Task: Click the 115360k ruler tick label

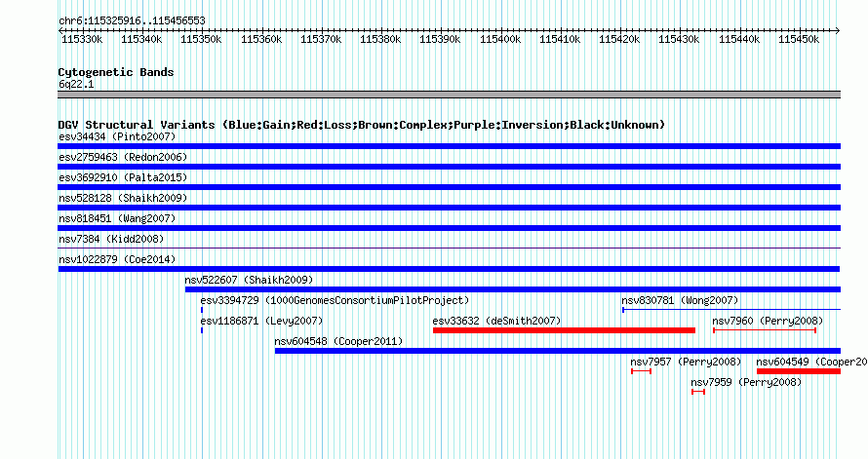Action: (261, 39)
